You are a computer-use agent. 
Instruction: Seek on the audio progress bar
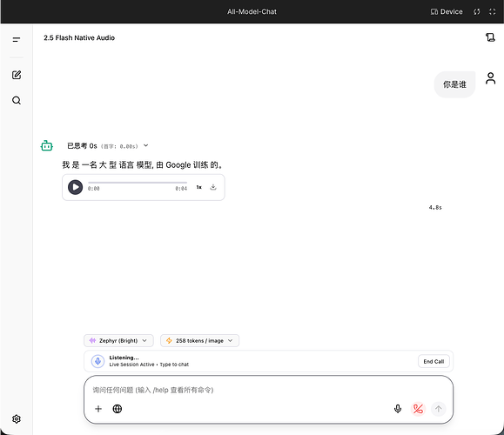coord(138,183)
